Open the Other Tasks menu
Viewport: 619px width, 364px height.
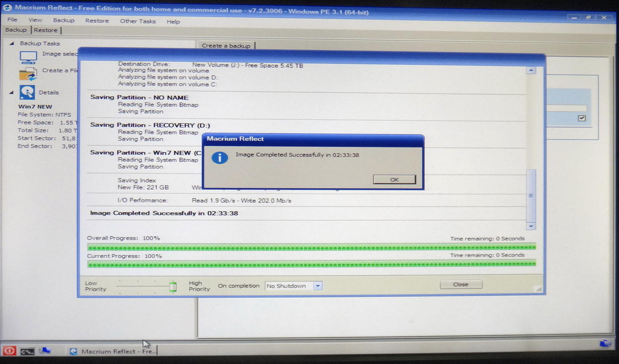point(138,21)
